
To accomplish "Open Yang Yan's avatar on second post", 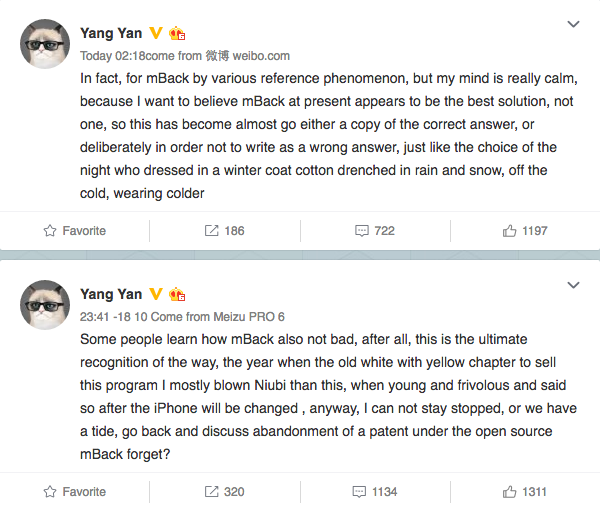I will point(44,304).
